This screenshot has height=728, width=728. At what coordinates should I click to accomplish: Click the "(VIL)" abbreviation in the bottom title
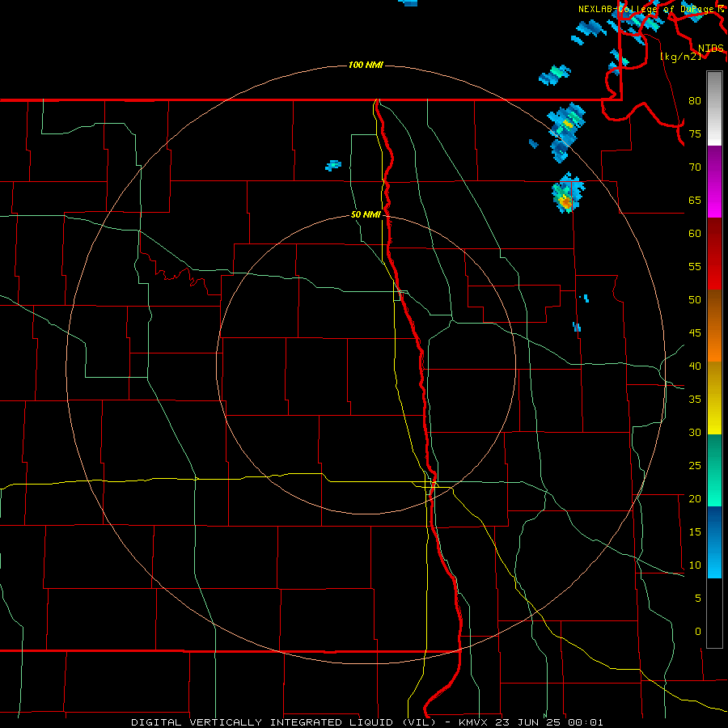(419, 722)
